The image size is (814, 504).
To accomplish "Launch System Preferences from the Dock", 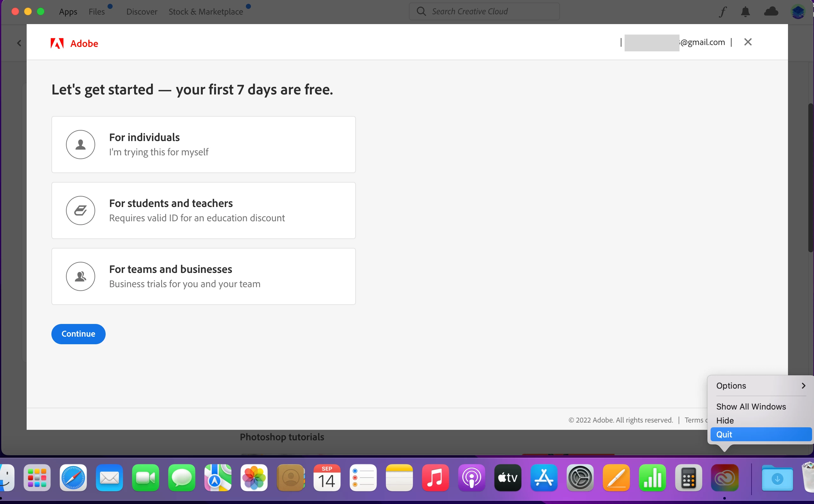I will tap(580, 478).
